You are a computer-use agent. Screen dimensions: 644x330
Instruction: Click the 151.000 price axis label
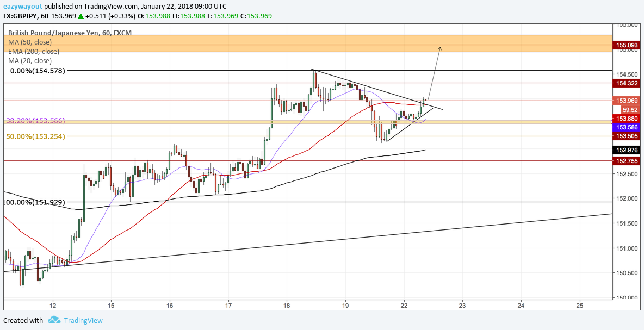click(627, 248)
